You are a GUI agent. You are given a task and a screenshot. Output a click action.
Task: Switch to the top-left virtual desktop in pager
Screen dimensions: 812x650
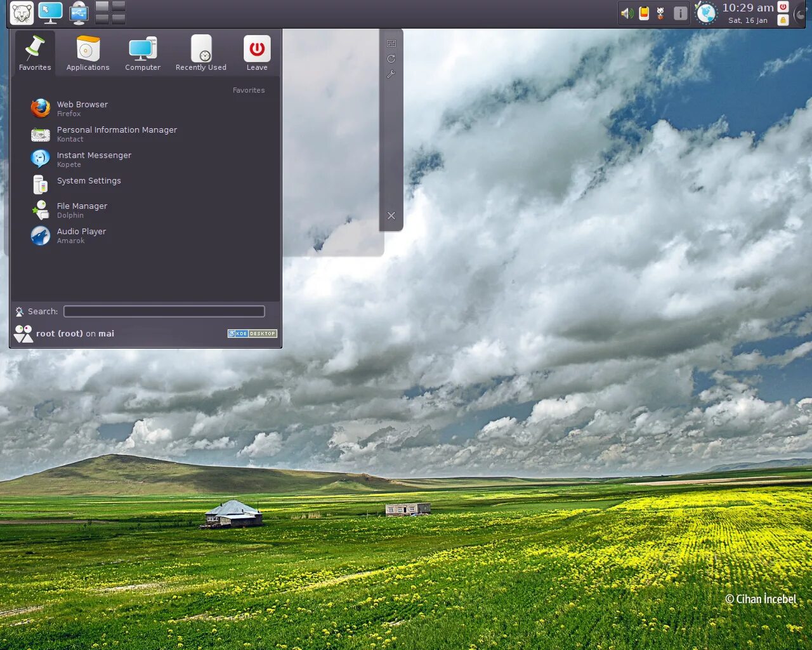coord(101,6)
